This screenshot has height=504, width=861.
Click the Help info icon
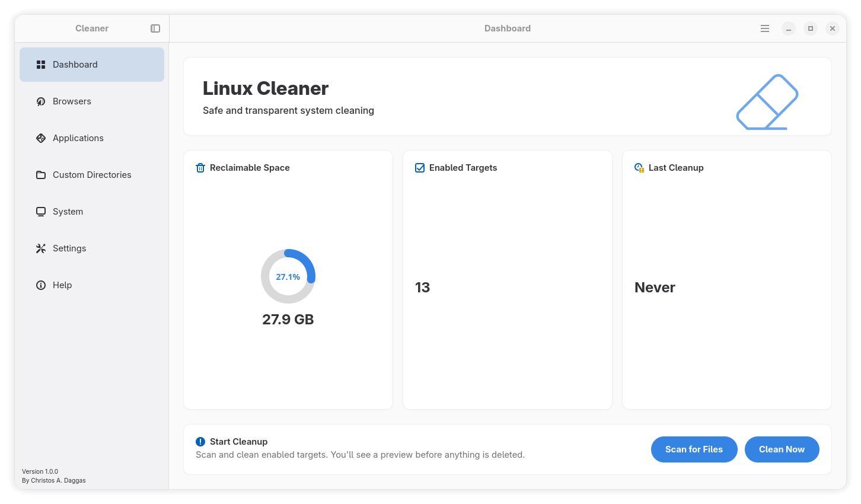(41, 285)
